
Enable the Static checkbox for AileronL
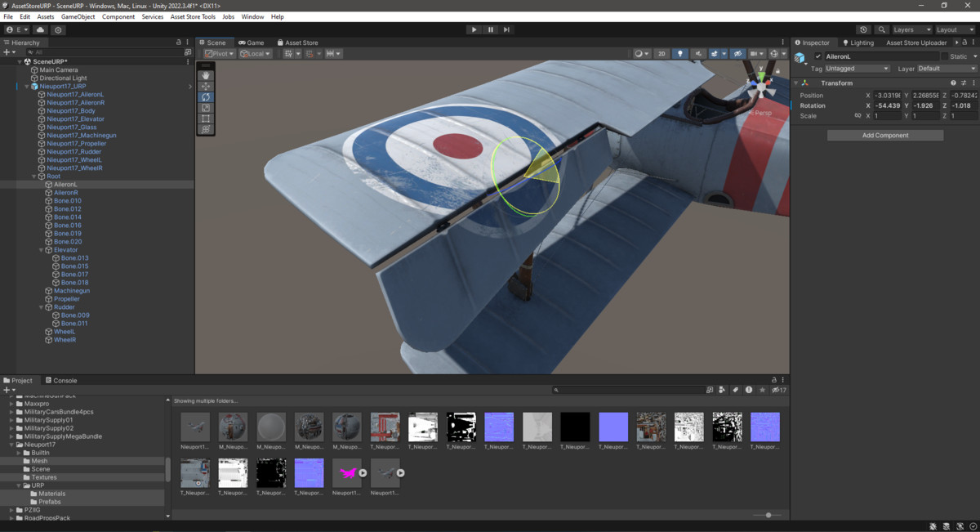(945, 56)
